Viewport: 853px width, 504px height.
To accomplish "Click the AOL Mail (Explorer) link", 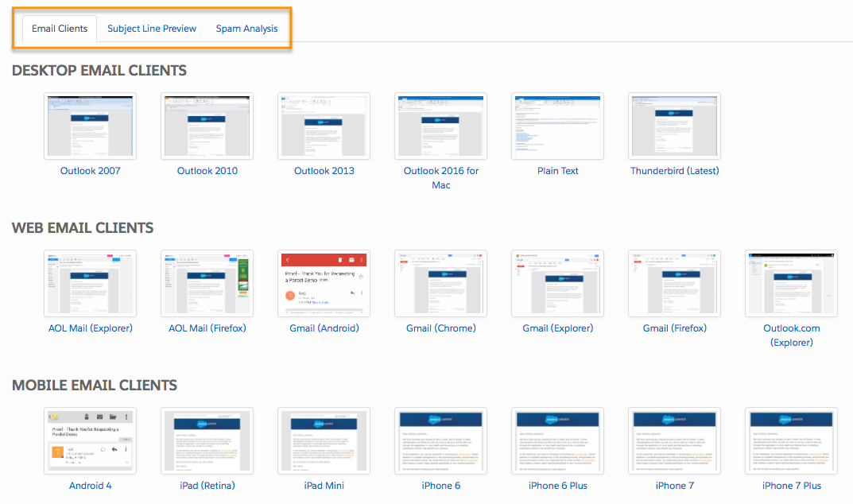I will 91,328.
